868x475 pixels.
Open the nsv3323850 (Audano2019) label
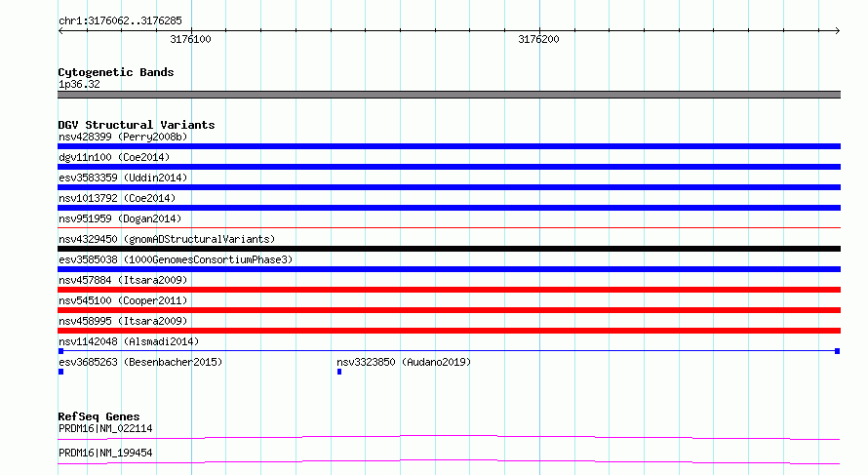tap(404, 362)
